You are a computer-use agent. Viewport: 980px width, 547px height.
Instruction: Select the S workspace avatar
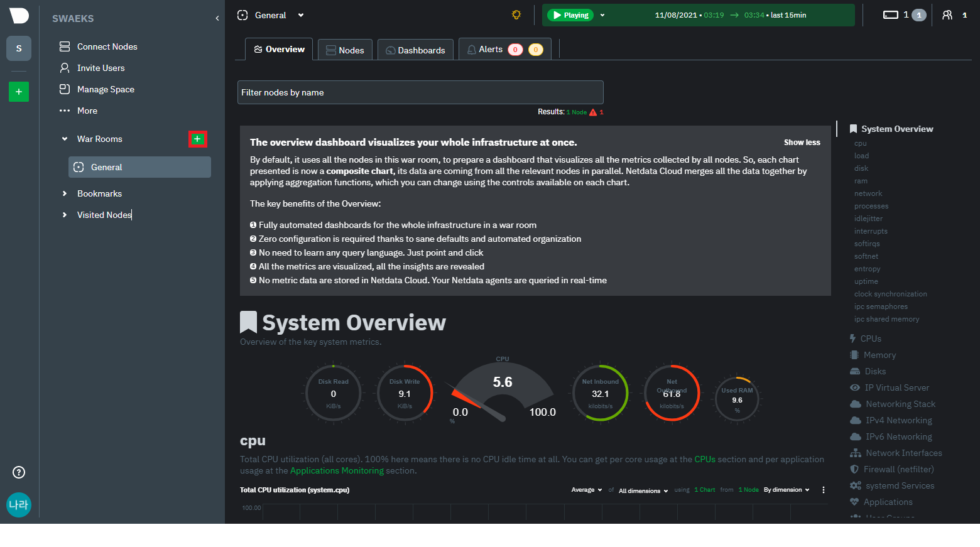point(19,48)
